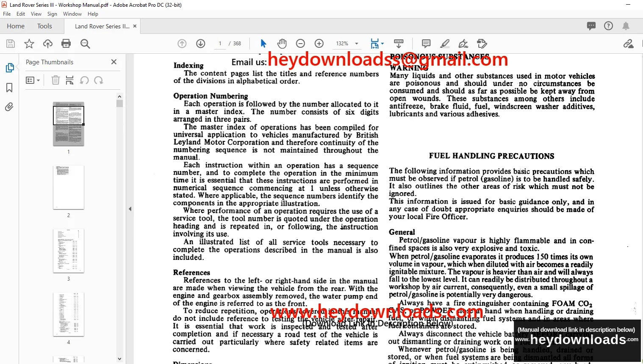Image resolution: width=643 pixels, height=364 pixels.
Task: Zoom out with the minus circle
Action: 300,44
